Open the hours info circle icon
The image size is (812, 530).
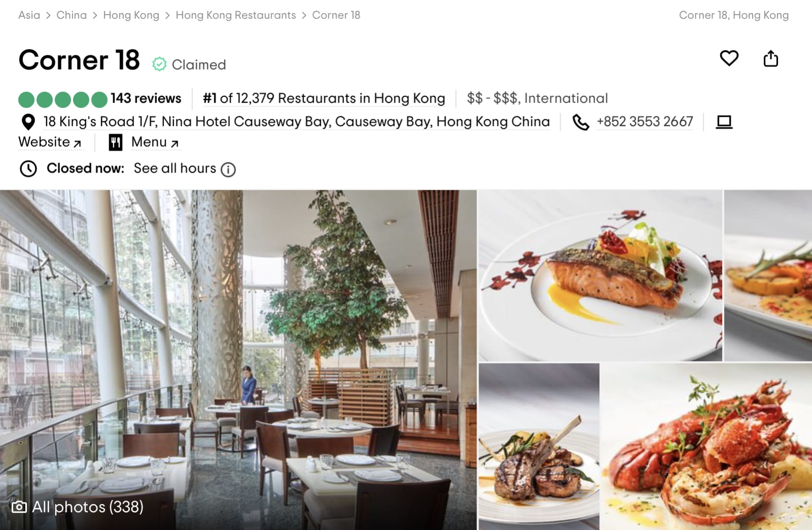point(228,169)
